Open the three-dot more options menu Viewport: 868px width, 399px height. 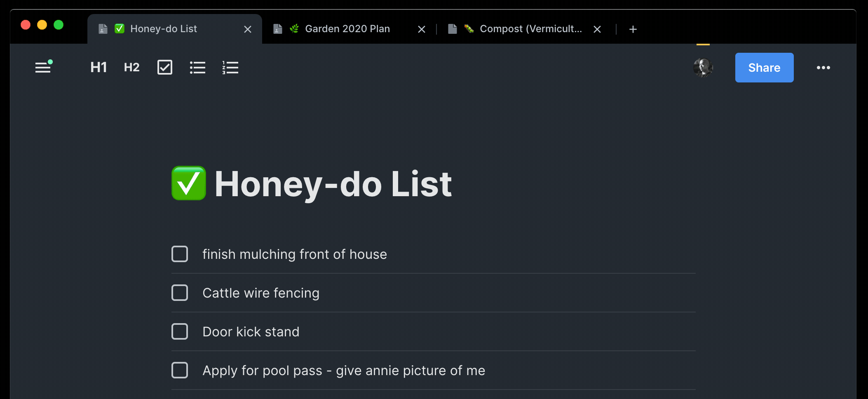(823, 68)
